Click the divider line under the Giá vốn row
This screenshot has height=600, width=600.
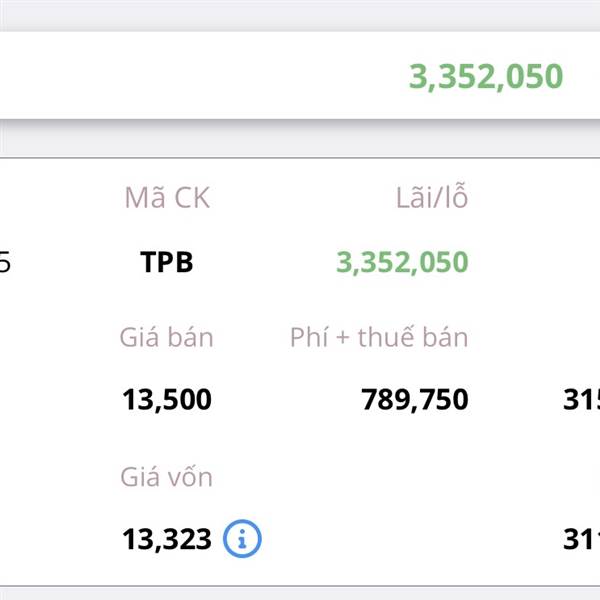pos(300,586)
